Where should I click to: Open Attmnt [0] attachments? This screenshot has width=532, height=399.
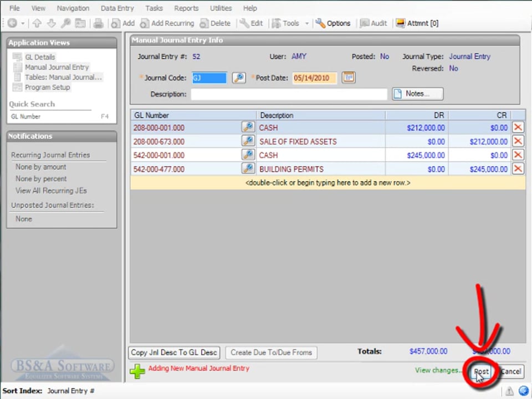coord(417,23)
